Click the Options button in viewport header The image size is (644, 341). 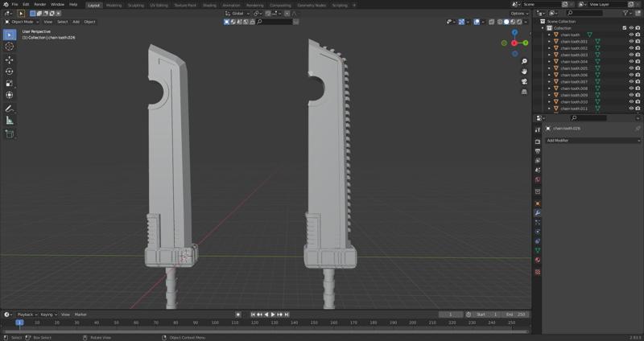519,14
